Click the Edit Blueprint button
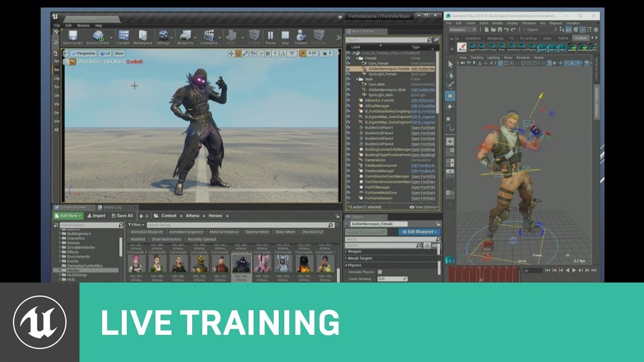 coord(419,232)
